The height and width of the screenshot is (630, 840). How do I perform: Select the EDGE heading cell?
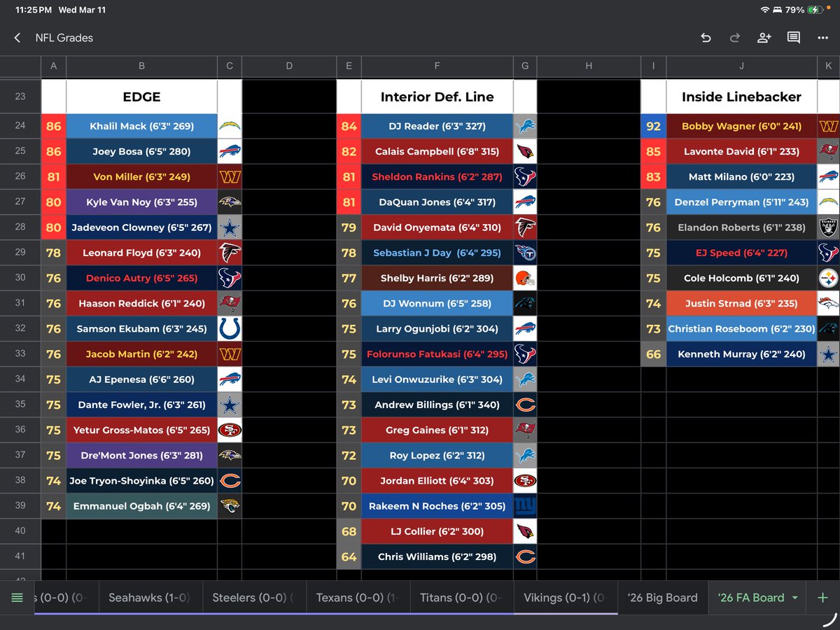142,97
